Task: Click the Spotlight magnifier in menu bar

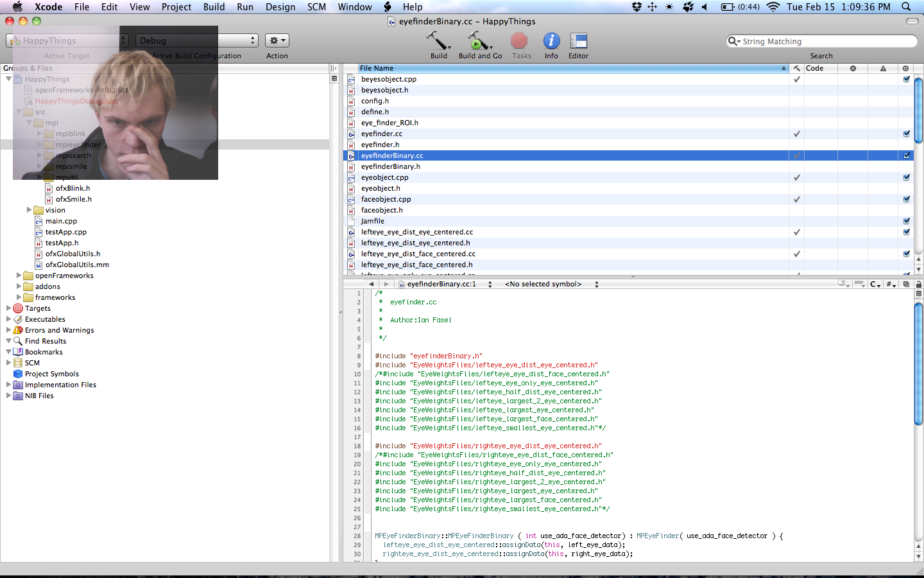Action: click(906, 7)
